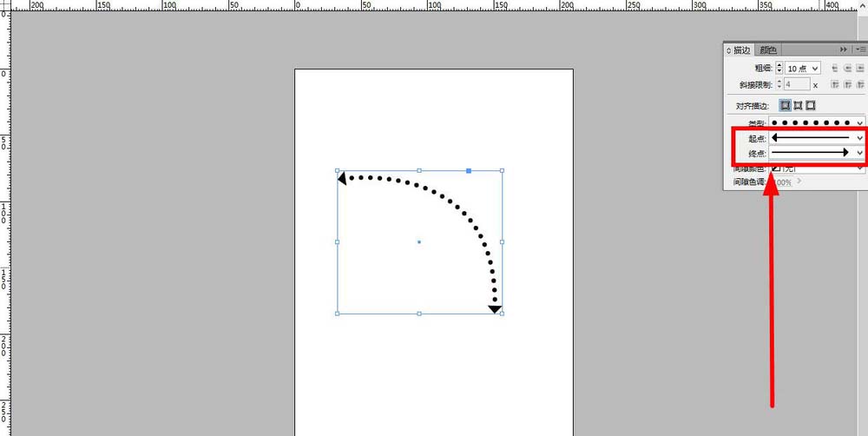The height and width of the screenshot is (436, 868).
Task: Switch to the 颜色 (Color) tab
Action: pos(768,50)
